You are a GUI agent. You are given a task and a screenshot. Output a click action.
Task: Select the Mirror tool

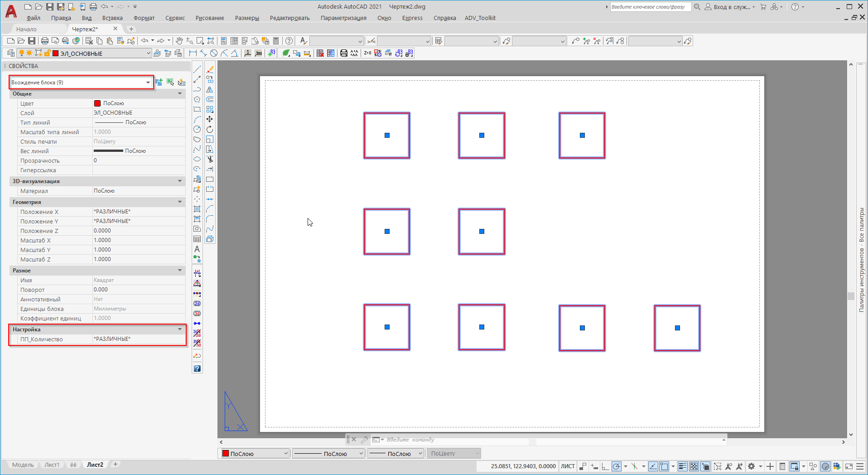pos(210,89)
